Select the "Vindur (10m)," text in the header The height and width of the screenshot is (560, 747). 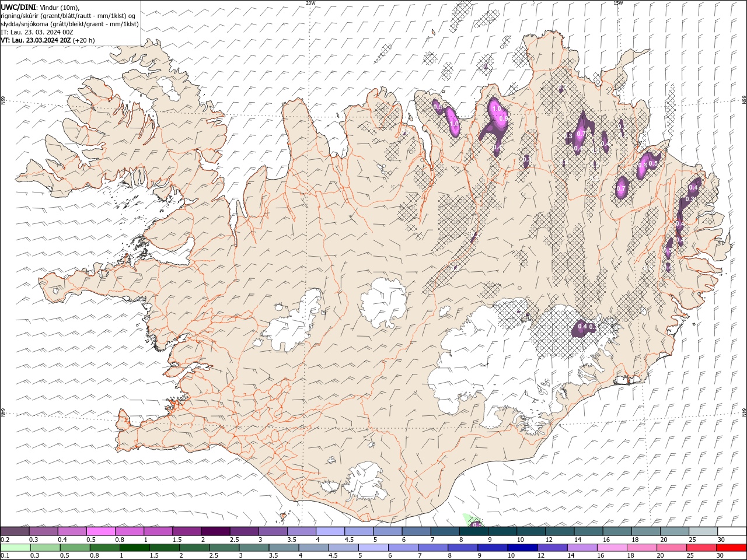coord(60,7)
